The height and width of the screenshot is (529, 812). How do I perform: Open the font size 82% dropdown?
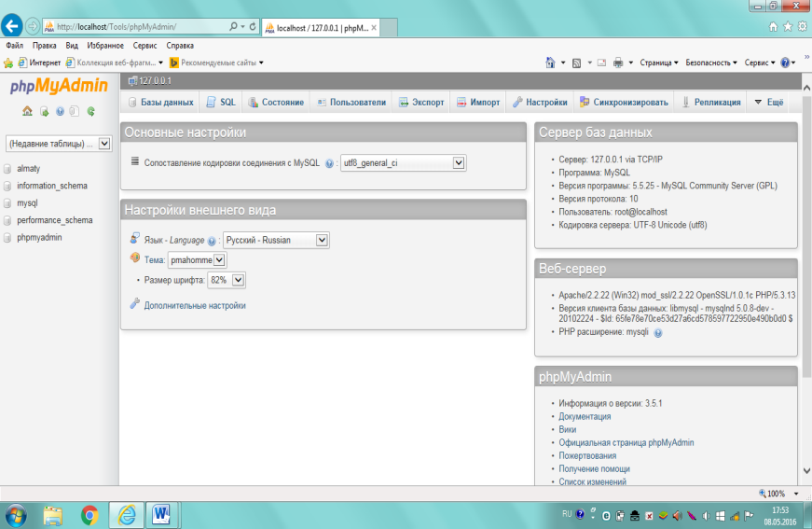tap(227, 280)
